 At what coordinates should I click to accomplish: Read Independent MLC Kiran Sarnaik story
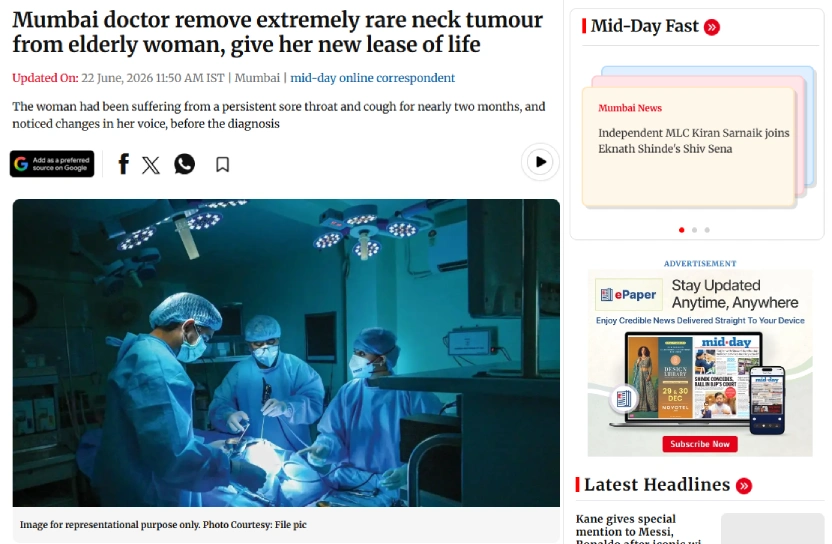[694, 141]
